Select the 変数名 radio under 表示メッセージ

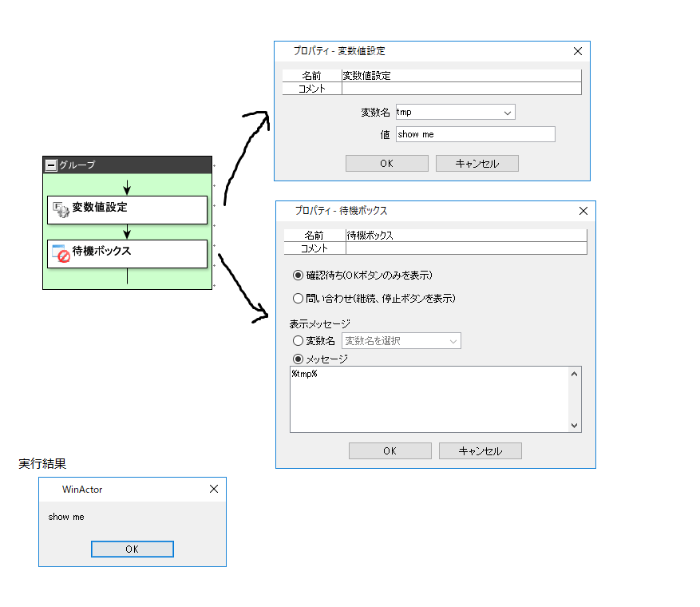pyautogui.click(x=298, y=341)
